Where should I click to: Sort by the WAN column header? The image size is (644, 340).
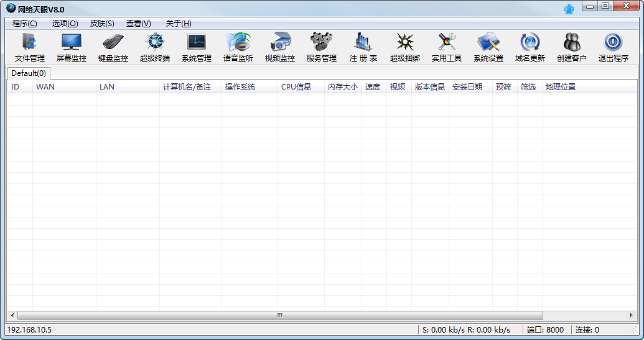[x=64, y=87]
